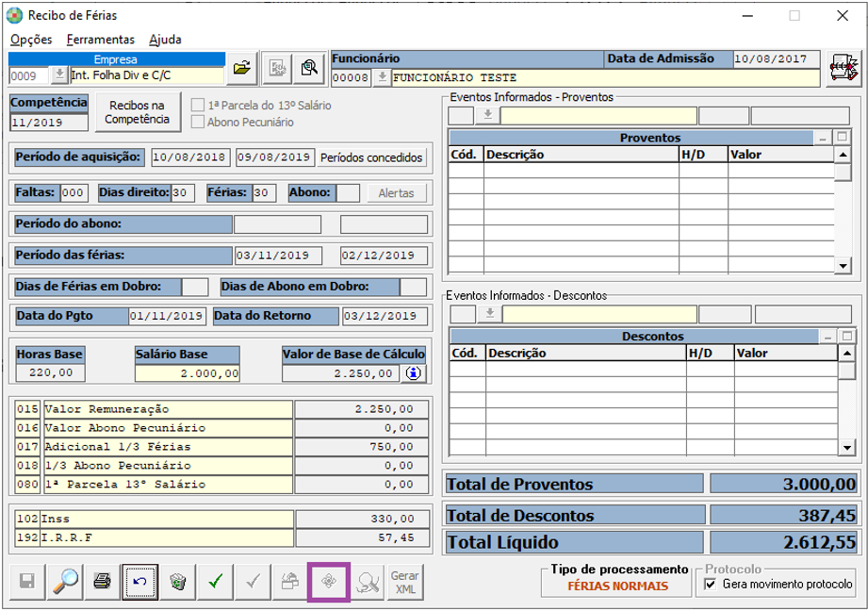Delete with the recycle bin icon
This screenshot has height=611, width=868.
click(x=178, y=582)
